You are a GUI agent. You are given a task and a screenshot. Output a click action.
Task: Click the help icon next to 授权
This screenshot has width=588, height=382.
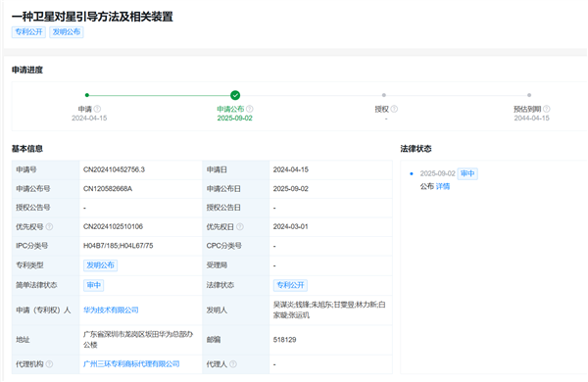394,109
